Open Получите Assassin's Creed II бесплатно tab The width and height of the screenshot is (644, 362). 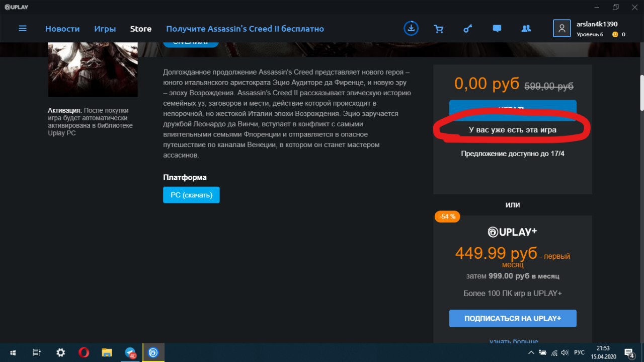click(x=245, y=29)
